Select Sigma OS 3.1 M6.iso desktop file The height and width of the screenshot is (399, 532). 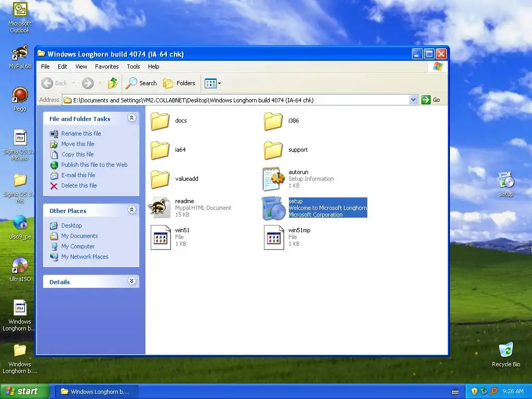[x=19, y=145]
